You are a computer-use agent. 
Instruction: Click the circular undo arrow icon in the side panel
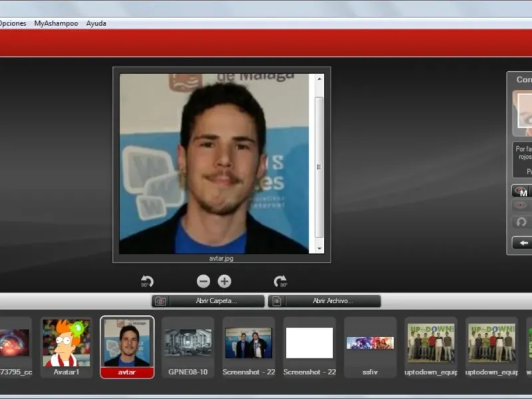tap(521, 222)
